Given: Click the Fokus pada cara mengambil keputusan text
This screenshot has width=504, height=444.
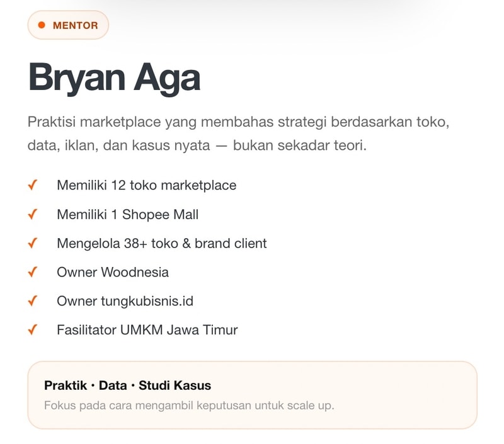Looking at the screenshot, I should pos(190,406).
